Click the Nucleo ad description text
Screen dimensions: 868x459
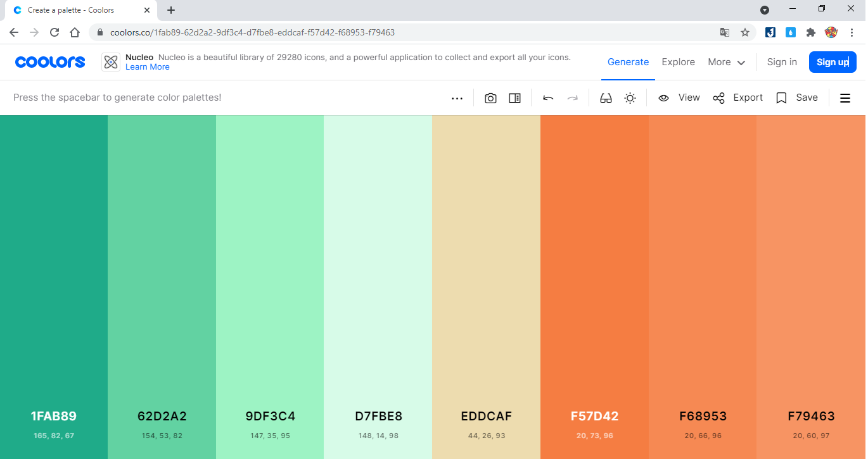click(x=364, y=57)
